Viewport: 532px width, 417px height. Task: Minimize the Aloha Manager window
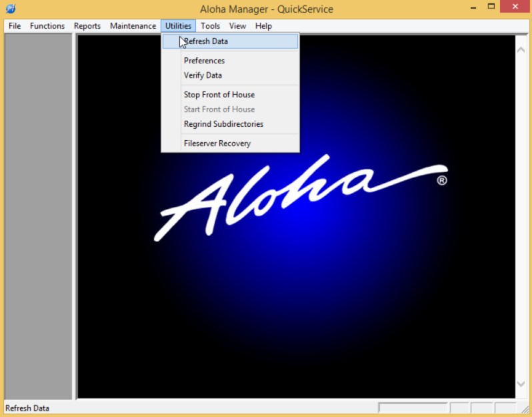473,7
